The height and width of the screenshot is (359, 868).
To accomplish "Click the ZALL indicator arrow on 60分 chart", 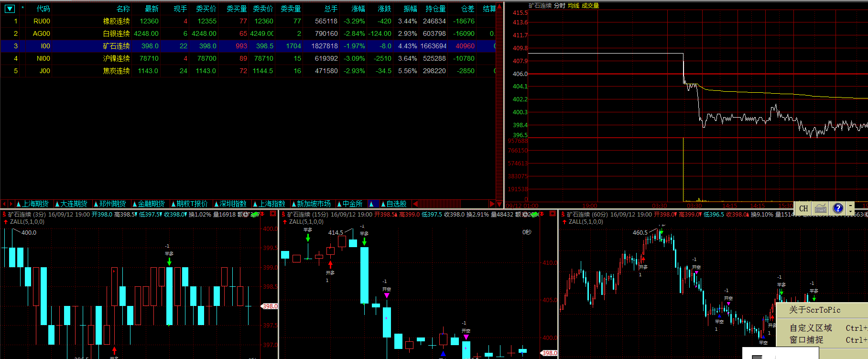I will click(564, 222).
